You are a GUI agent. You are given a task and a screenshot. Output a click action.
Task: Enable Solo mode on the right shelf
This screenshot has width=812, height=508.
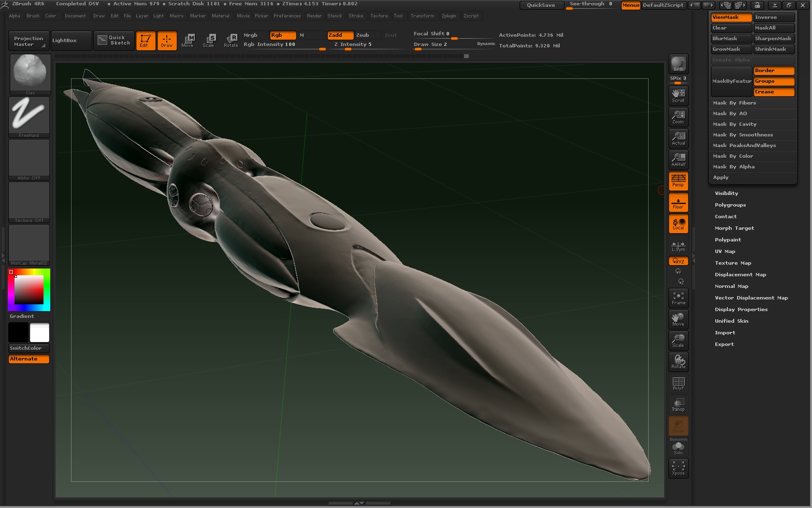678,448
